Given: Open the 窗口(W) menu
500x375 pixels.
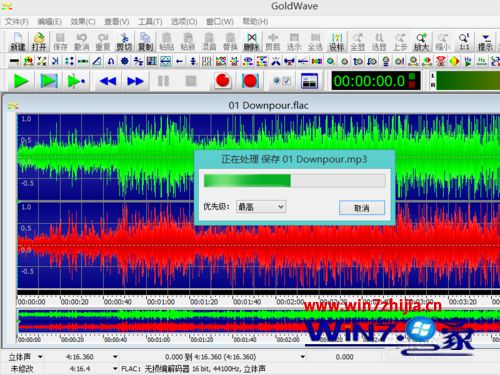Looking at the screenshot, I should 220,22.
